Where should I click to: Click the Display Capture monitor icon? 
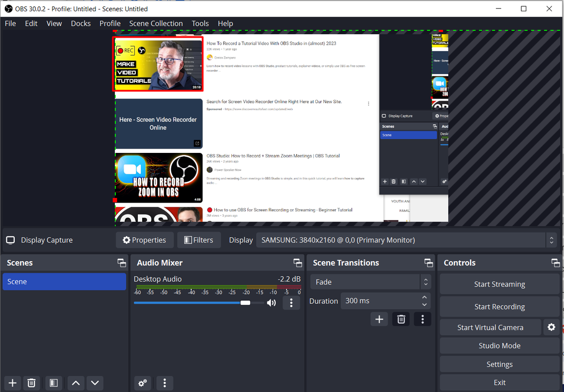(x=10, y=240)
